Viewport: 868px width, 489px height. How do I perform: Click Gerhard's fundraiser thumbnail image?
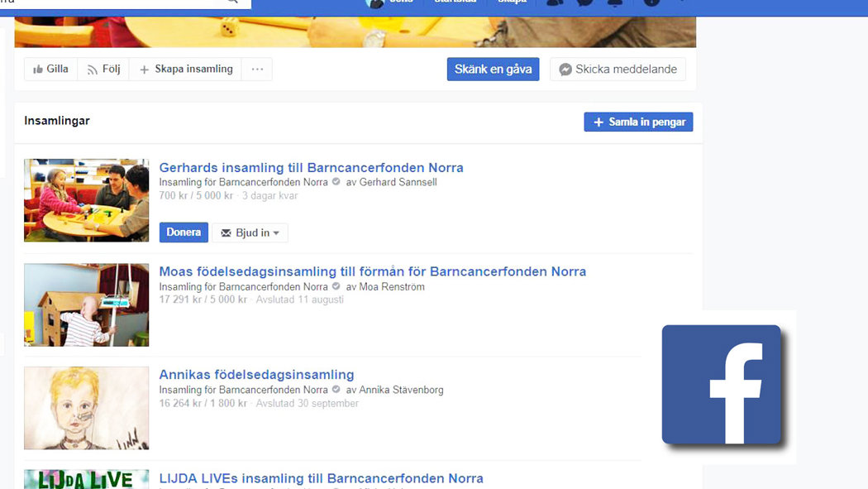(87, 200)
